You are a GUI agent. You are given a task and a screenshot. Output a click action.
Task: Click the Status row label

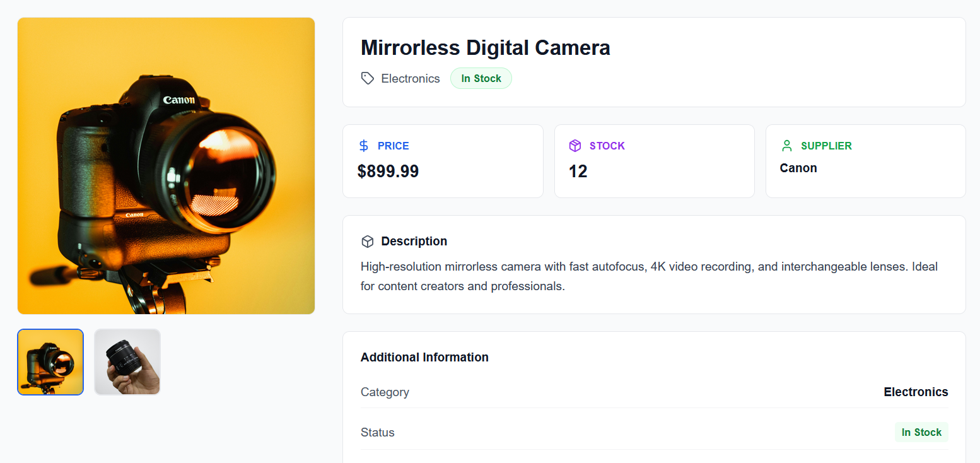pos(377,432)
